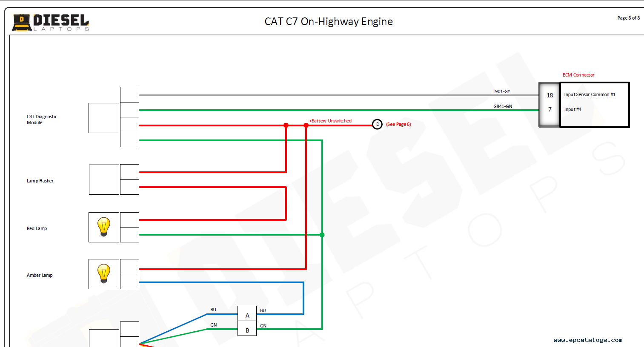Click Red Lamp terminal with green wire

[129, 235]
